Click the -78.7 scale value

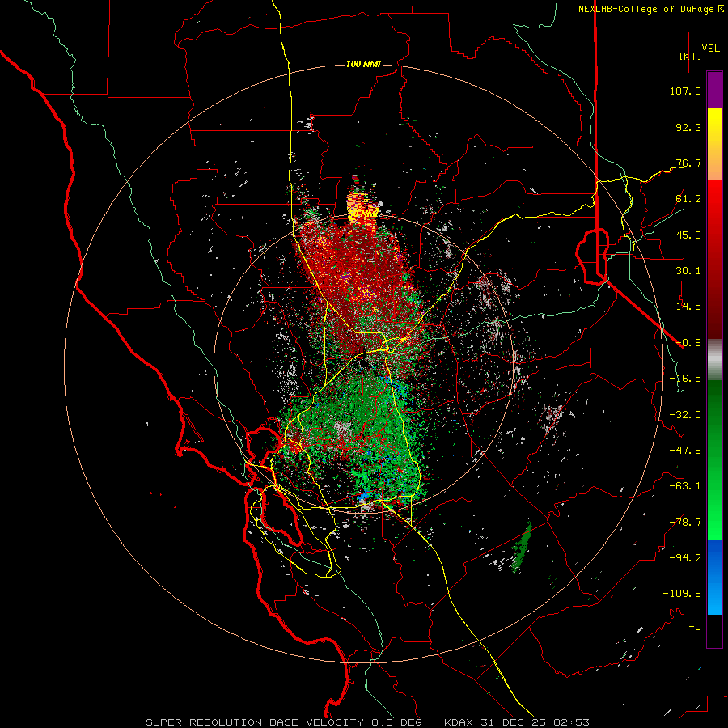[x=685, y=523]
